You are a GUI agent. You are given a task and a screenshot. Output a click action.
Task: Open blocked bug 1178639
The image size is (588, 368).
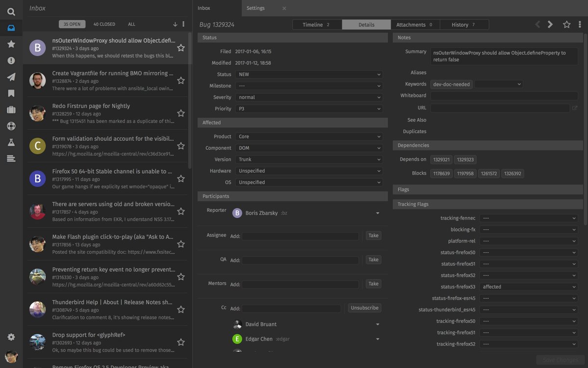[441, 173]
